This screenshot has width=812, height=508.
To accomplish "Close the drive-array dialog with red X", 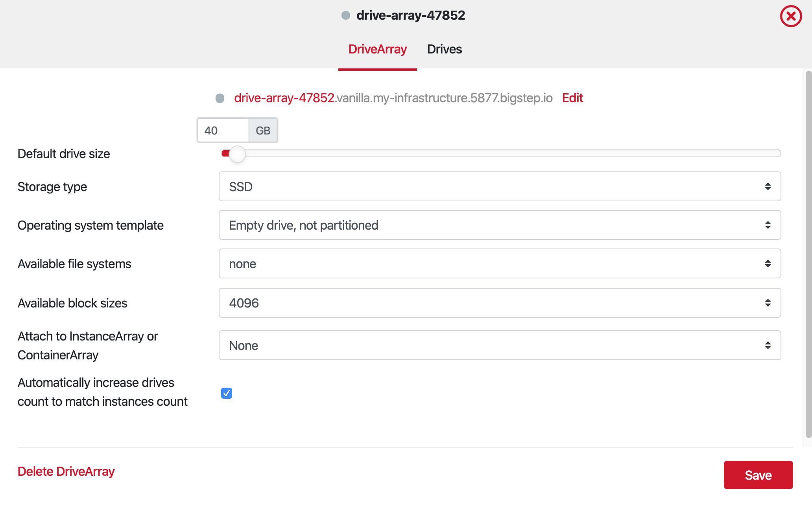I will [x=791, y=16].
